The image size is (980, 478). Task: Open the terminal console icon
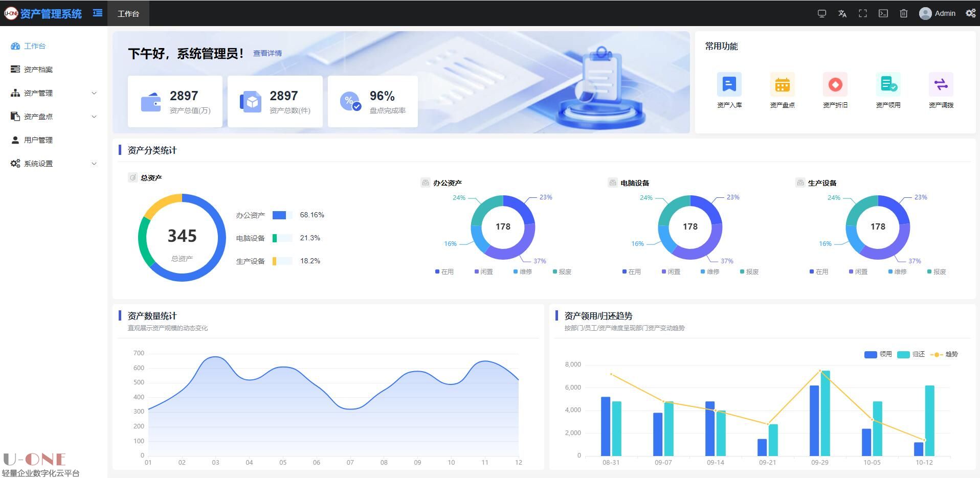coord(883,14)
